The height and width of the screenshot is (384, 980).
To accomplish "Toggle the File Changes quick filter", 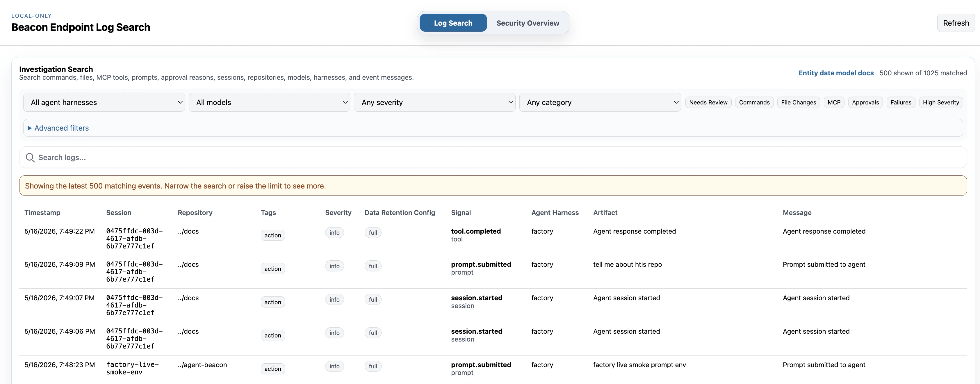I will tap(798, 102).
